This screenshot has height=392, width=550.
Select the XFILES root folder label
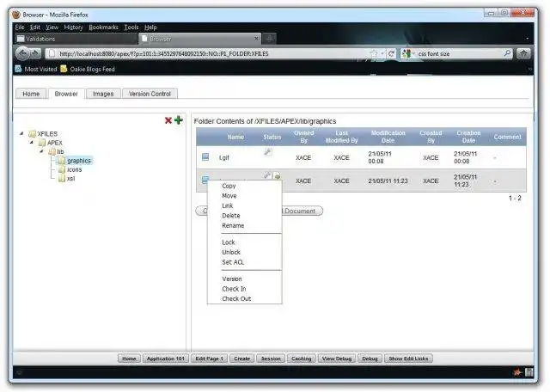(x=47, y=134)
